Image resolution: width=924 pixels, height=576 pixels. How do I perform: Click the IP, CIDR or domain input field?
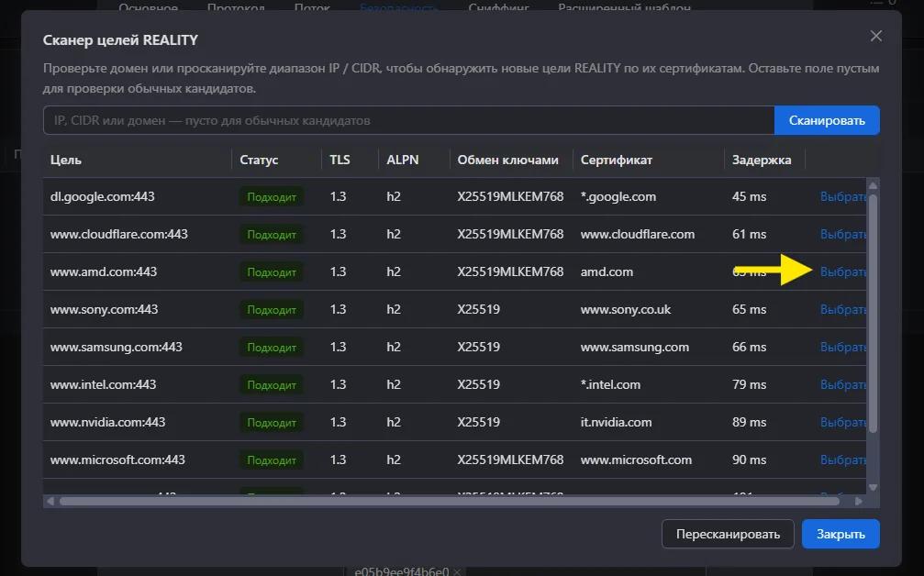click(408, 120)
